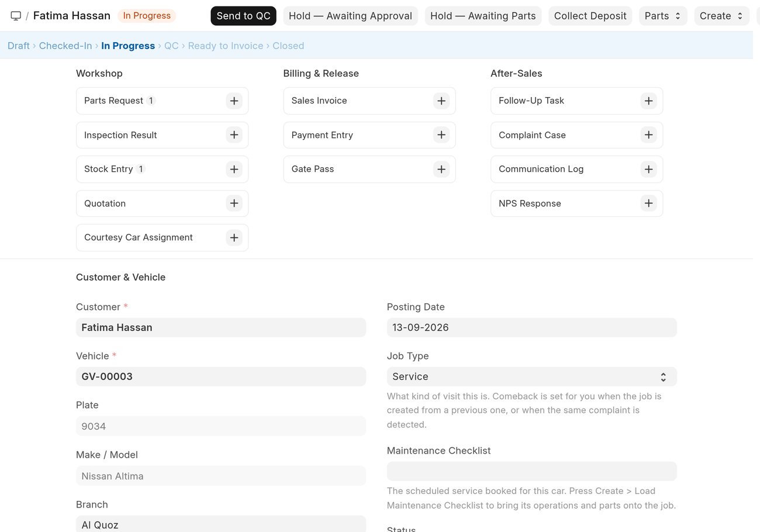760x532 pixels.
Task: Open the Create dropdown menu
Action: coord(721,16)
